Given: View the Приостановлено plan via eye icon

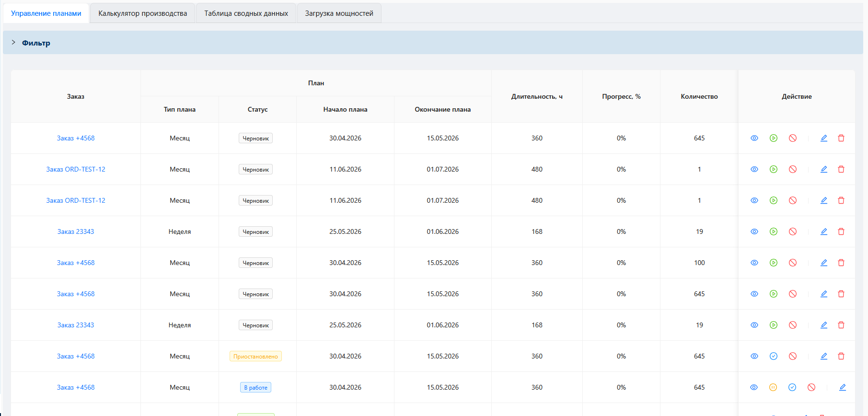Looking at the screenshot, I should (x=754, y=356).
